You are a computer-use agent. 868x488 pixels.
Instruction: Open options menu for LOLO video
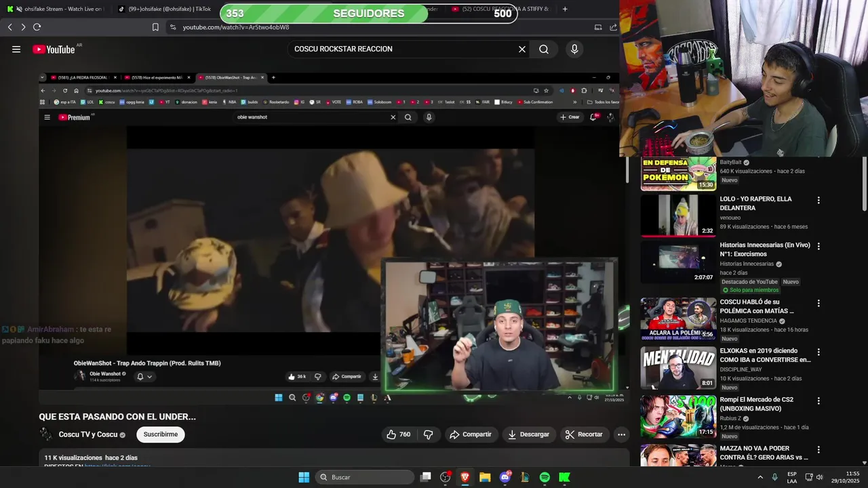point(818,201)
